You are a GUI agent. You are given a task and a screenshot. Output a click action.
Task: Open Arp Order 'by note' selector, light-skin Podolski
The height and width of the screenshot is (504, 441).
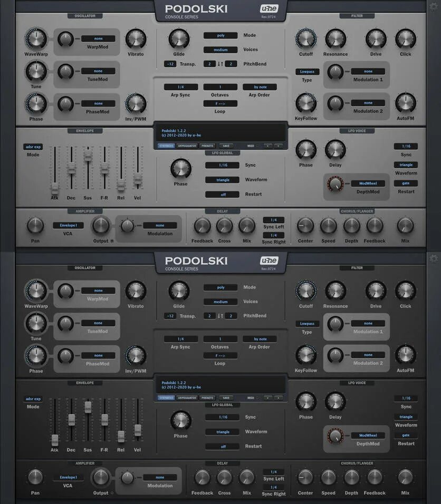(260, 87)
